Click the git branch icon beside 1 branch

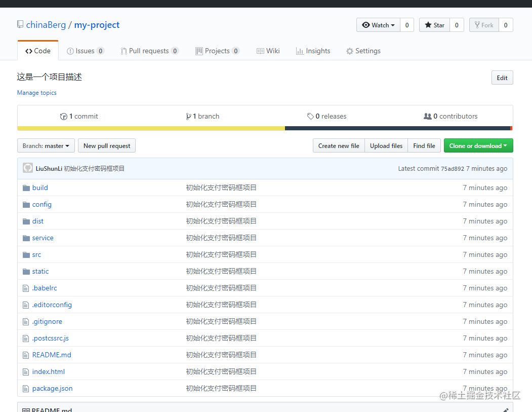tap(188, 117)
